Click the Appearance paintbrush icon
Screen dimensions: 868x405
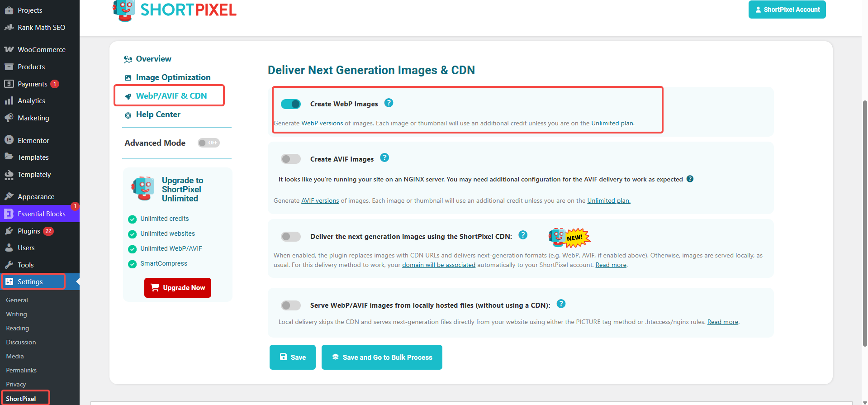[9, 196]
